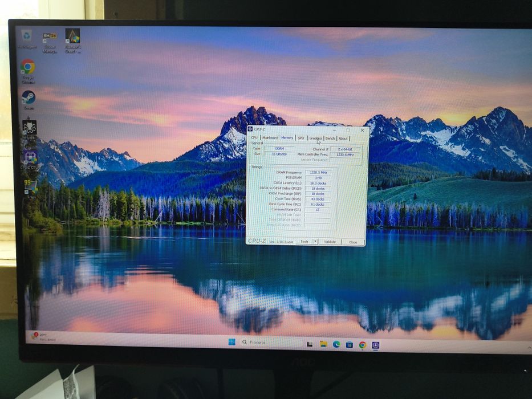Click the Cycle Time (tRAS) value
This screenshot has width=532, height=399.
pyautogui.click(x=318, y=199)
